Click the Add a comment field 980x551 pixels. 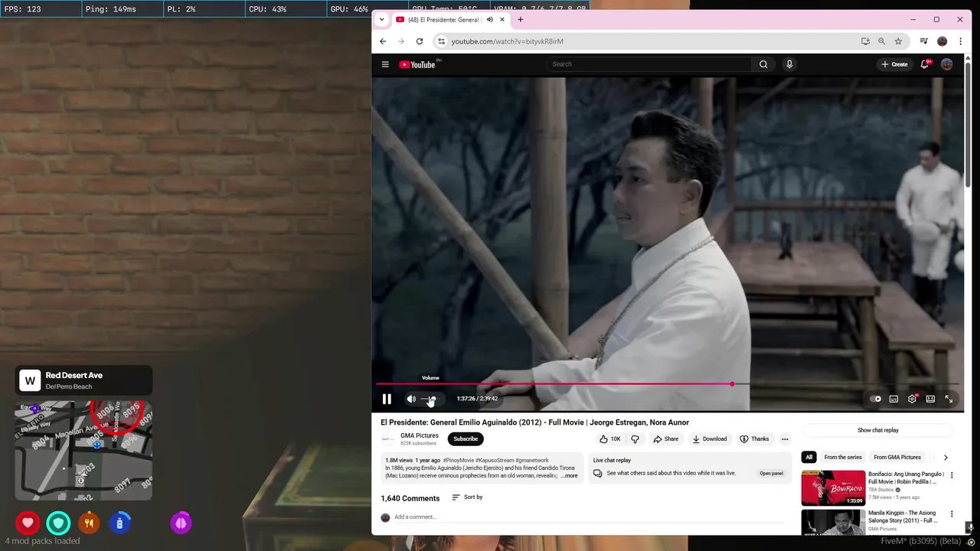(x=590, y=517)
